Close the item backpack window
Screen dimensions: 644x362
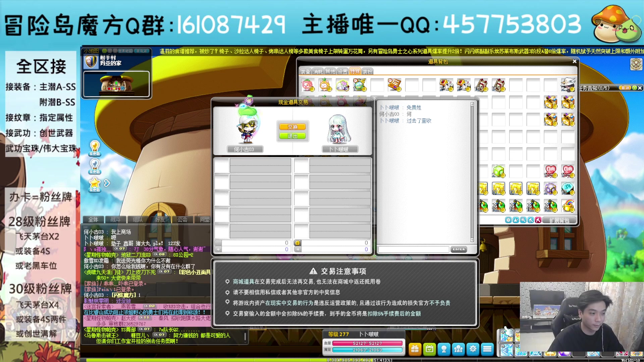575,61
